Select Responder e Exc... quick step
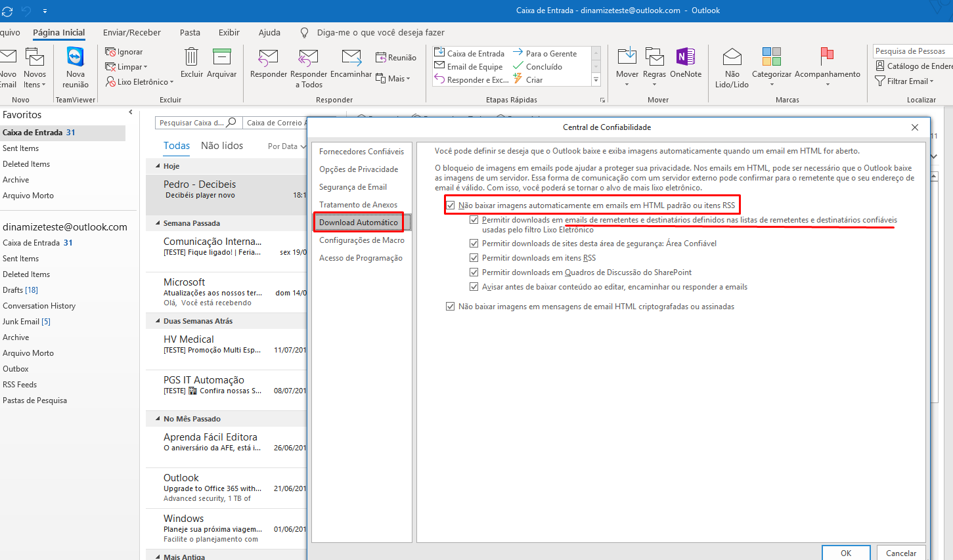The height and width of the screenshot is (560, 953). tap(472, 79)
